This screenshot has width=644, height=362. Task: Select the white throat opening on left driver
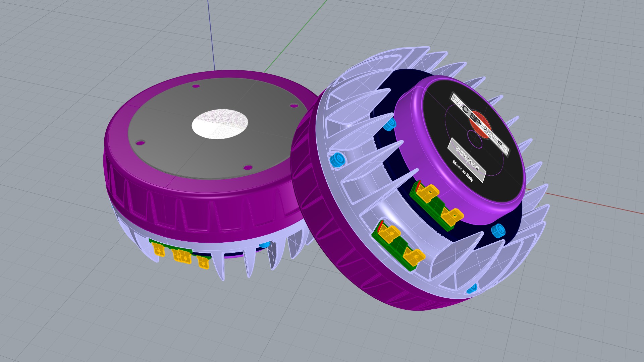(220, 124)
